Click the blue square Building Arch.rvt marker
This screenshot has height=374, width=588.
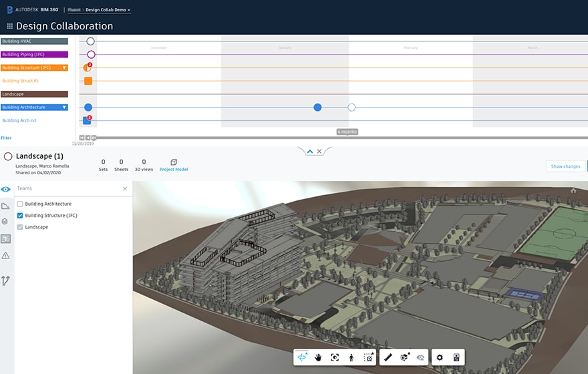point(87,121)
